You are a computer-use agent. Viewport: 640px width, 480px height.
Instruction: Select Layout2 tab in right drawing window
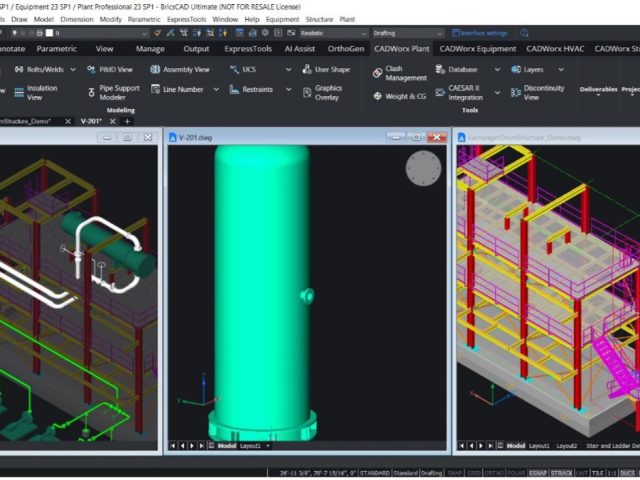pos(567,446)
